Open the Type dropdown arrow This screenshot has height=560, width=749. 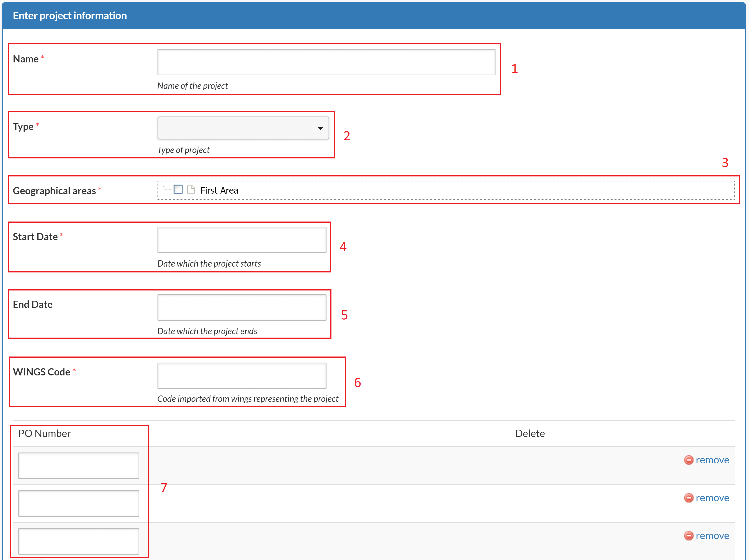point(320,128)
